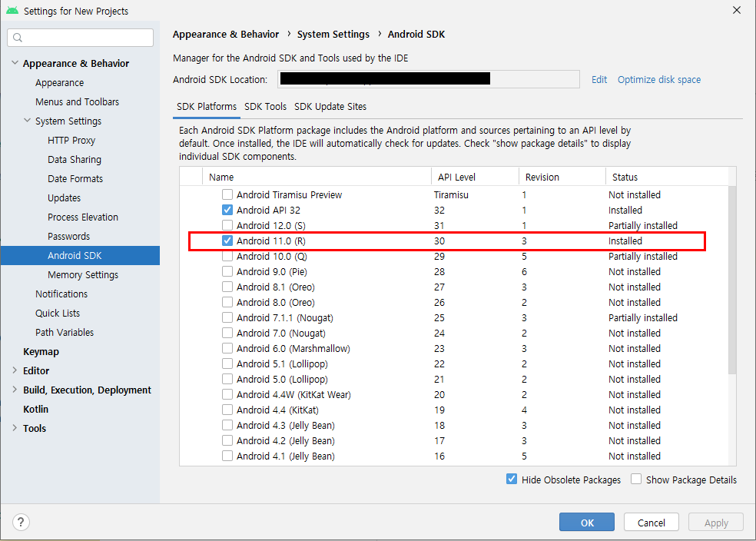The image size is (756, 541).
Task: Select Date Formats in settings tree
Action: (x=75, y=178)
